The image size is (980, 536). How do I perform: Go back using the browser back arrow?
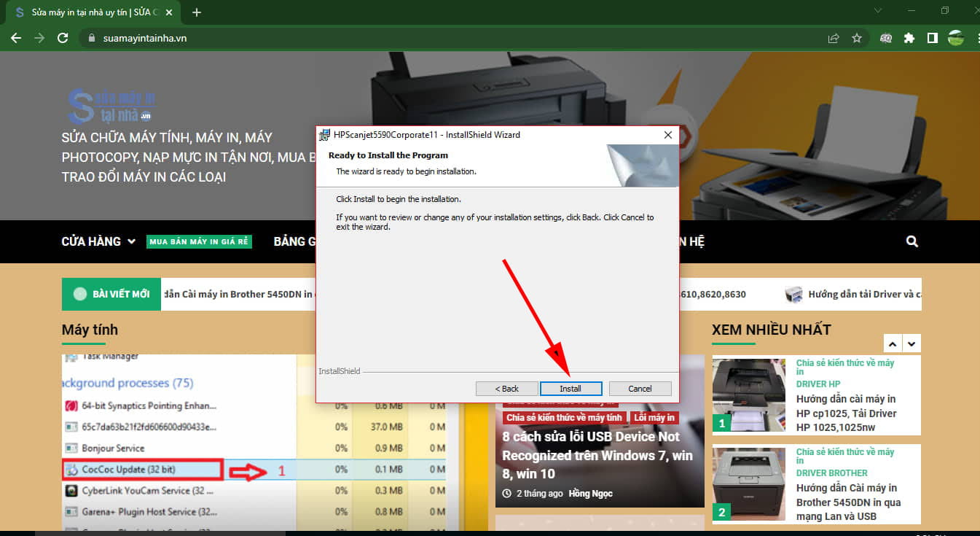point(16,38)
